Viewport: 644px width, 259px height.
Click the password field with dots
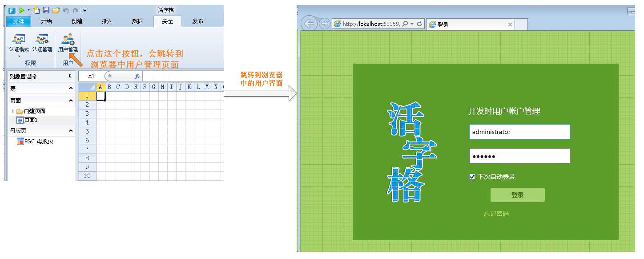tap(519, 156)
